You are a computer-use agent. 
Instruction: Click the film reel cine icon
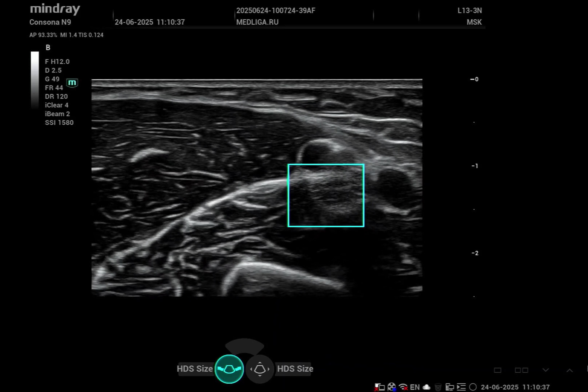[392, 387]
